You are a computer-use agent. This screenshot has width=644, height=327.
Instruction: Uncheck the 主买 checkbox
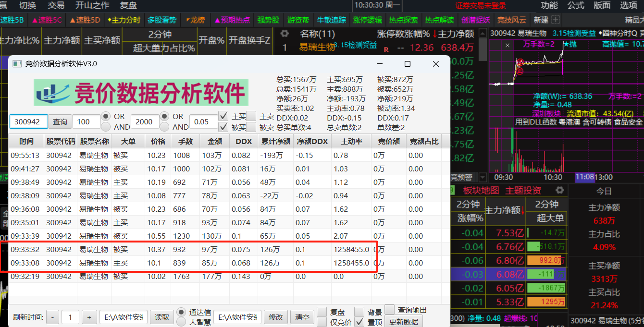(x=223, y=116)
